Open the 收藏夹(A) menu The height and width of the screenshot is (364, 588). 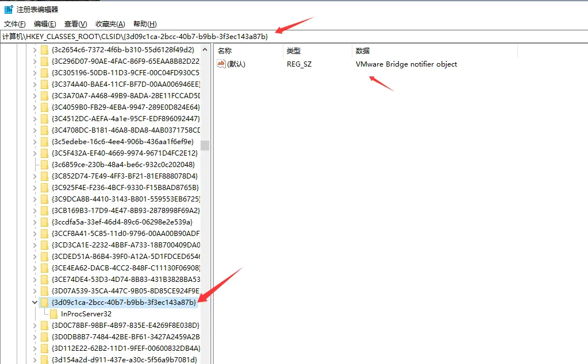click(110, 24)
